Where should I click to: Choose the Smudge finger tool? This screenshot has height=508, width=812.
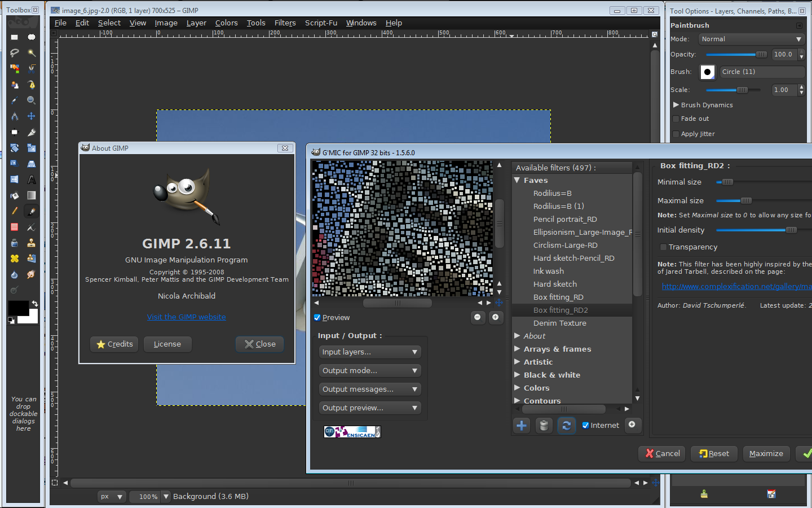32,274
